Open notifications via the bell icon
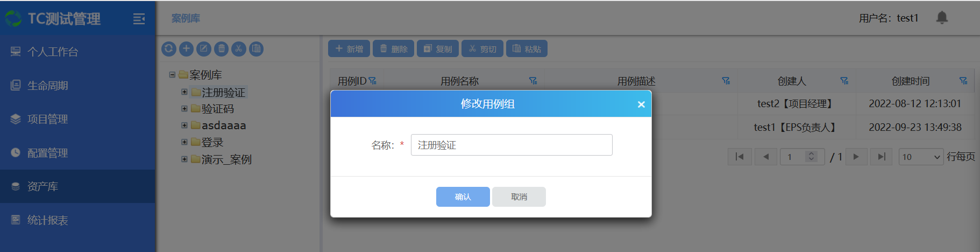Viewport: 980px width, 252px height. point(942,18)
